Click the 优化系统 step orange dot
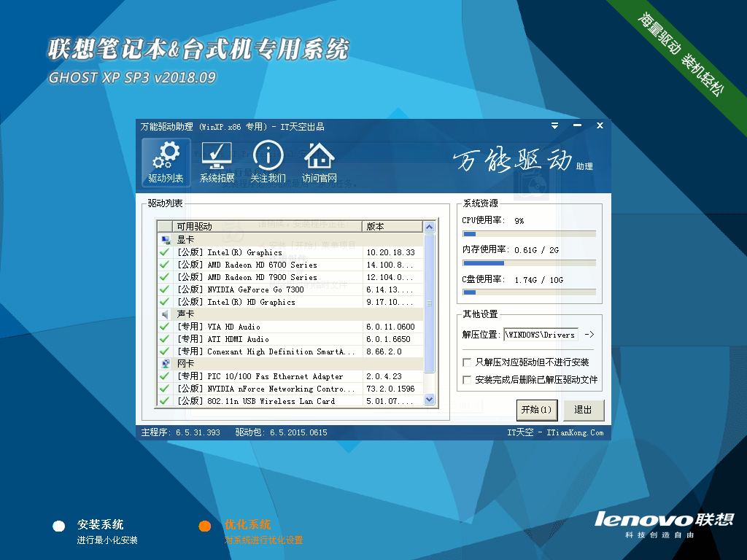This screenshot has width=747, height=560. (x=205, y=526)
